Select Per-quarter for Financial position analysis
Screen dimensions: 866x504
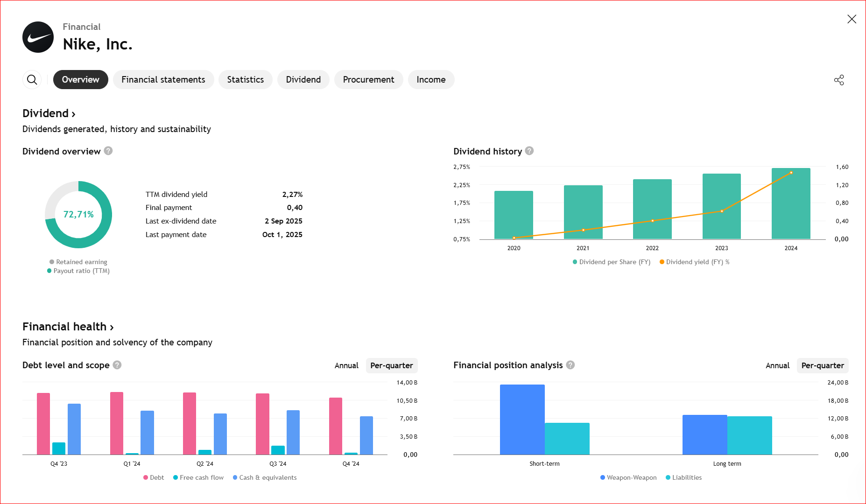[822, 365]
